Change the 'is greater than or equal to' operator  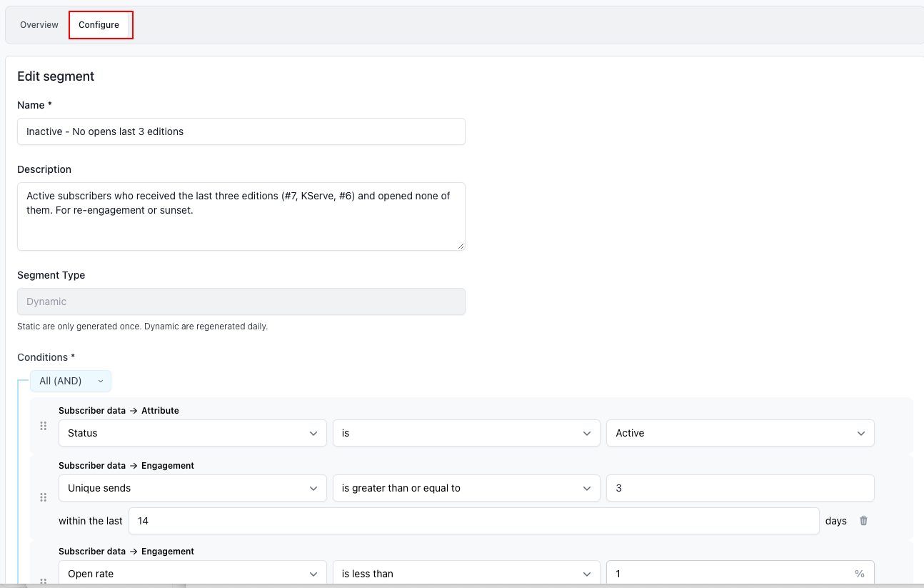(466, 488)
